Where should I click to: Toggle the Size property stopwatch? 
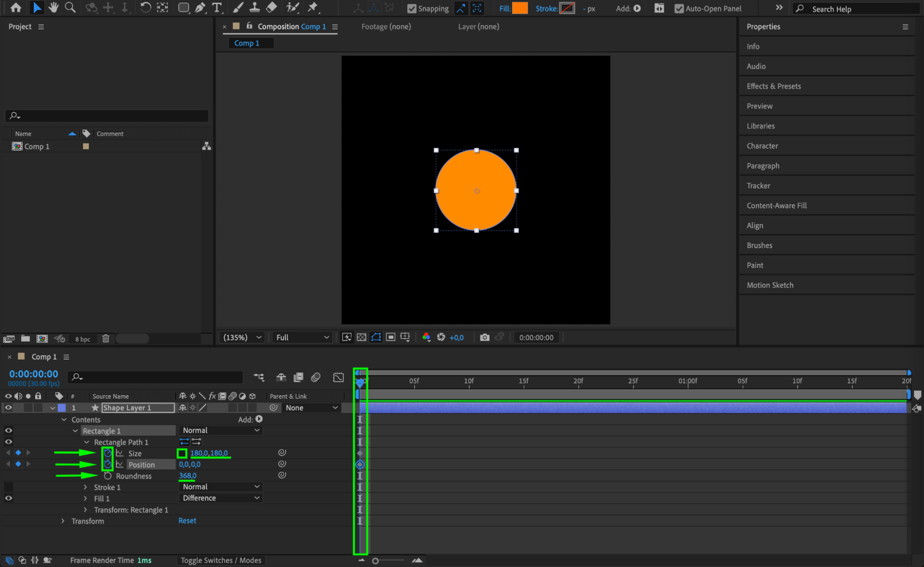pos(107,453)
